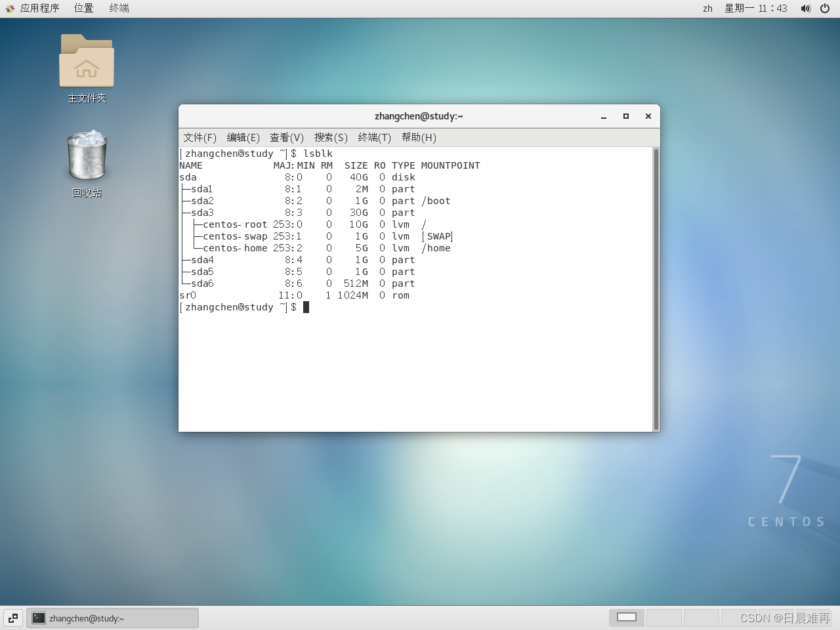840x630 pixels.
Task: Click first workspace in the workspace switcher
Action: 625,617
